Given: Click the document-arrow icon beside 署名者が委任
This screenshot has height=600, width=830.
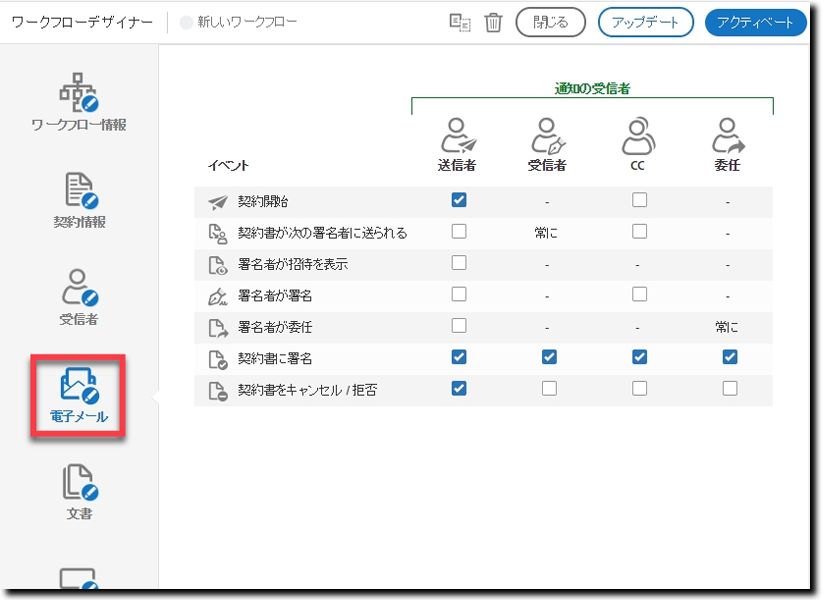Looking at the screenshot, I should click(x=218, y=328).
